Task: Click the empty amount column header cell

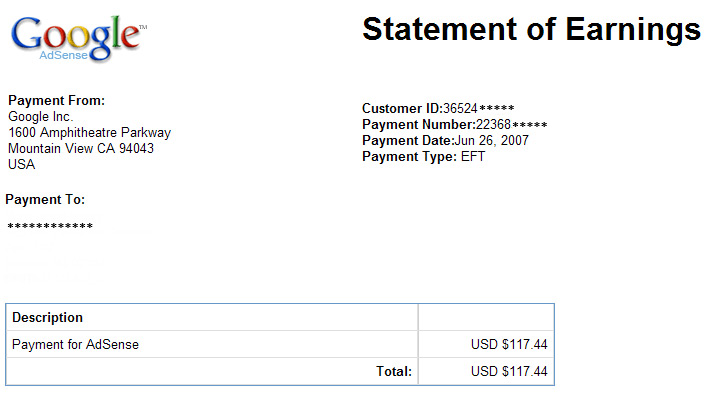Action: coord(486,317)
